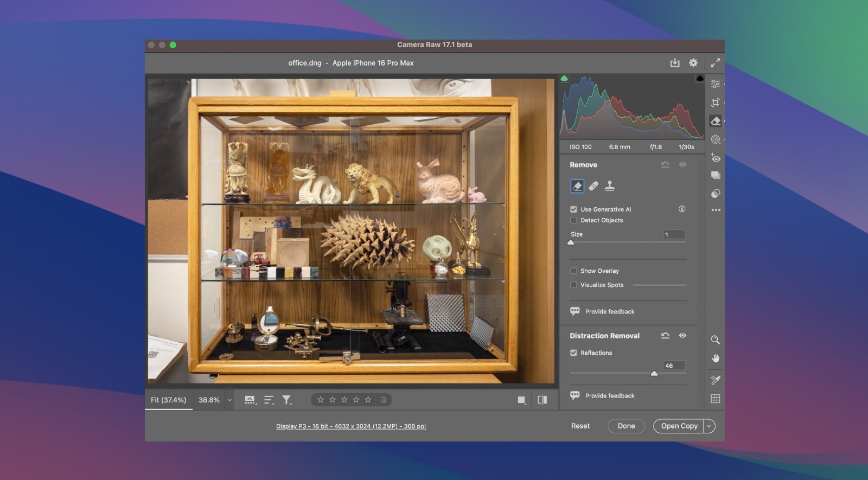Toggle the shadow clipping warning triangle
Viewport: 868px width, 480px height.
click(564, 79)
